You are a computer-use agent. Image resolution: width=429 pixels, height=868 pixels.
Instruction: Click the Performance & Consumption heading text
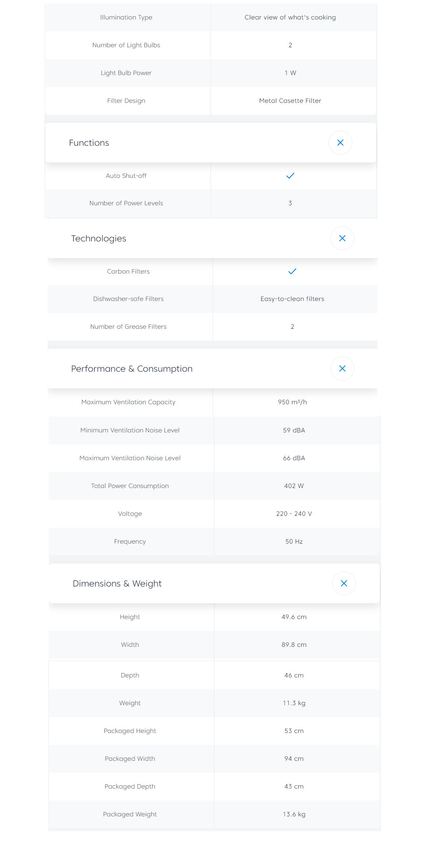point(131,369)
